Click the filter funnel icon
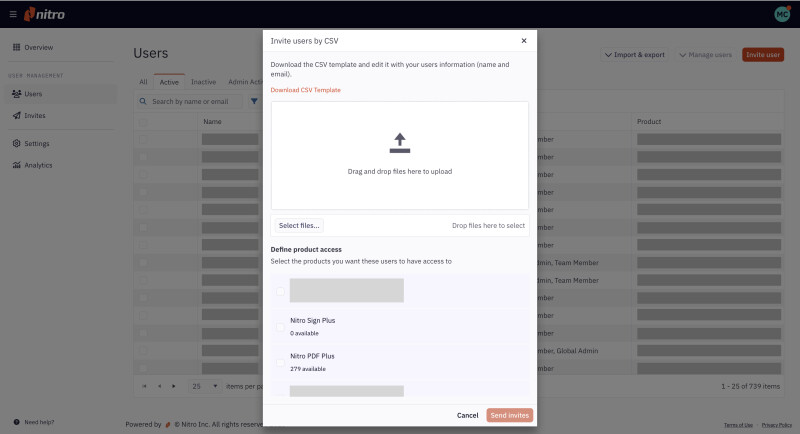This screenshot has width=800, height=434. (x=254, y=101)
